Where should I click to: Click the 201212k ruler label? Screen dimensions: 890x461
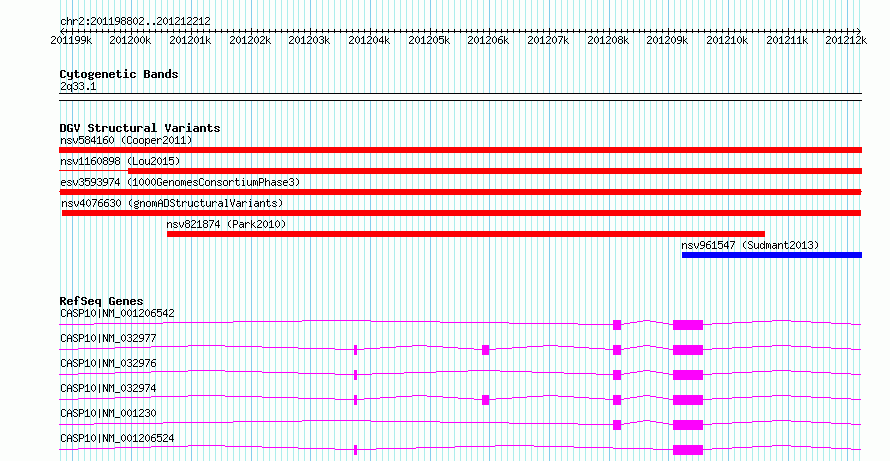846,40
